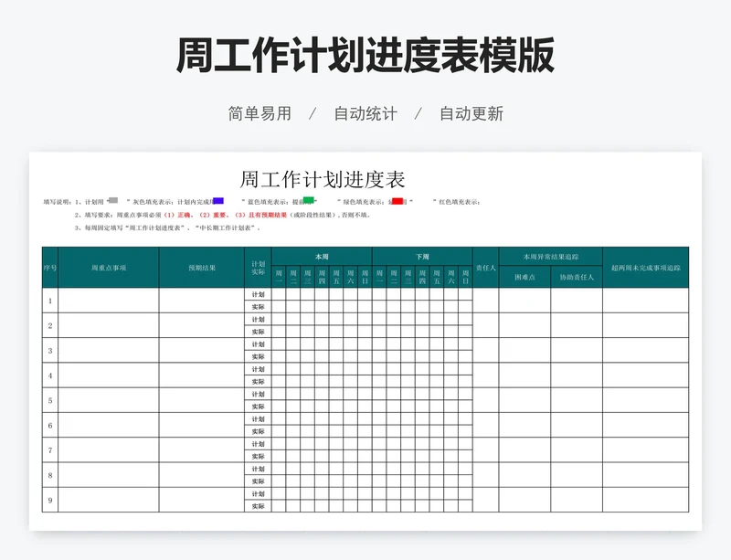Click row number 7 cell
The image size is (731, 560).
[x=50, y=450]
